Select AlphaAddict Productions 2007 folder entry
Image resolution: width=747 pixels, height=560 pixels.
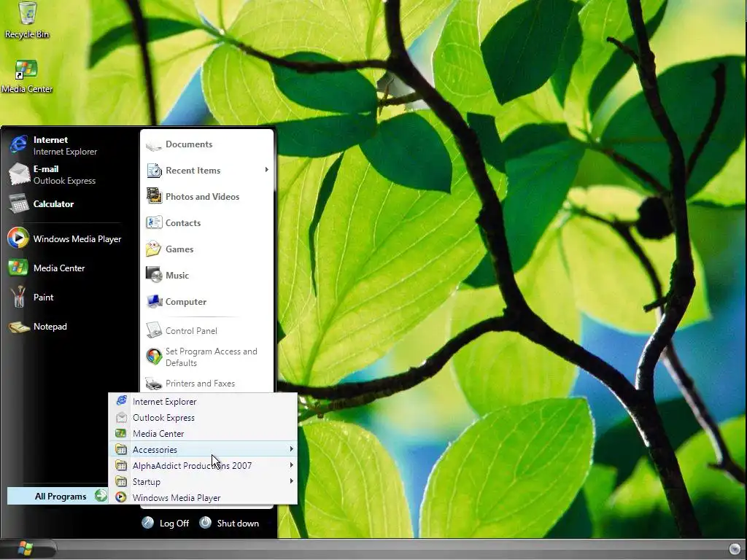(203, 465)
